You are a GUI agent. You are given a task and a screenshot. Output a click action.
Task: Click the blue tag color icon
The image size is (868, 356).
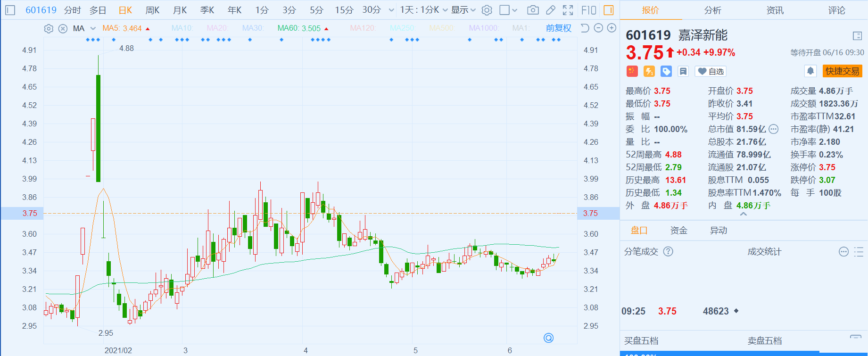point(666,71)
